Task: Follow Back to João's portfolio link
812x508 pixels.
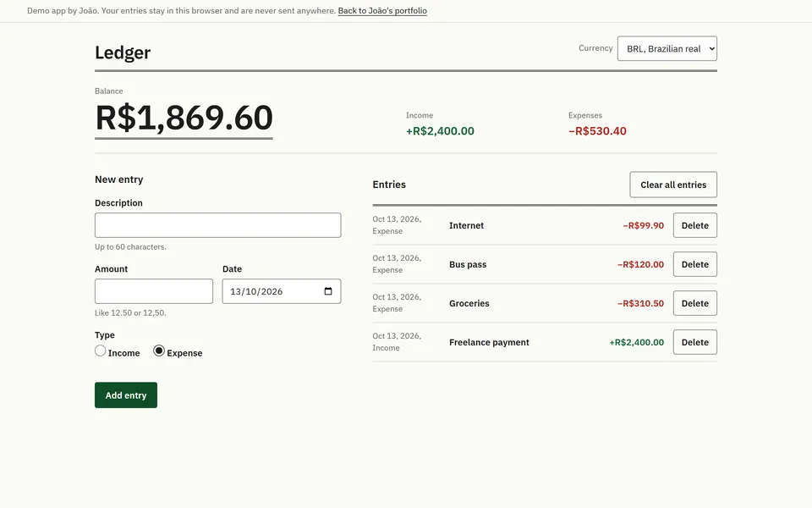Action: click(382, 10)
